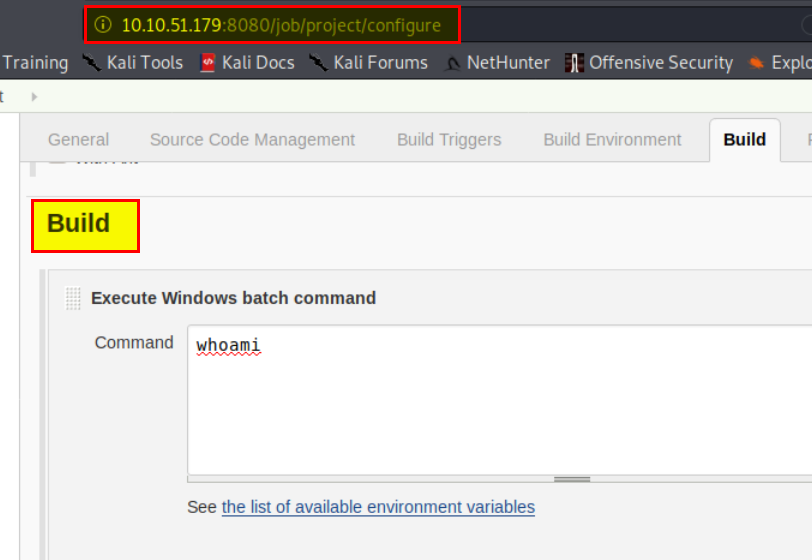Open the Kali Tools bookmark icon

pyautogui.click(x=92, y=63)
